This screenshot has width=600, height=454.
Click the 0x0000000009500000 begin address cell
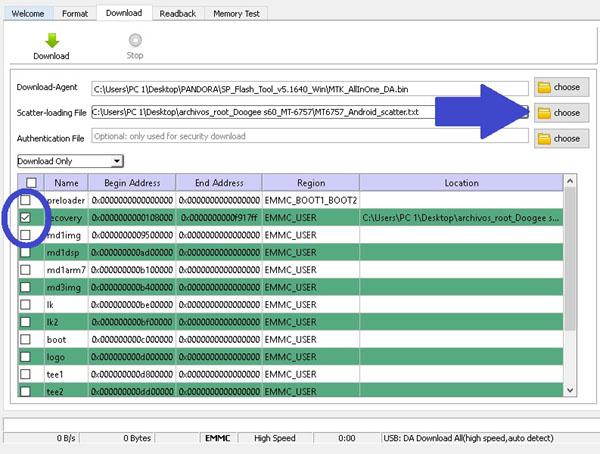tap(132, 235)
